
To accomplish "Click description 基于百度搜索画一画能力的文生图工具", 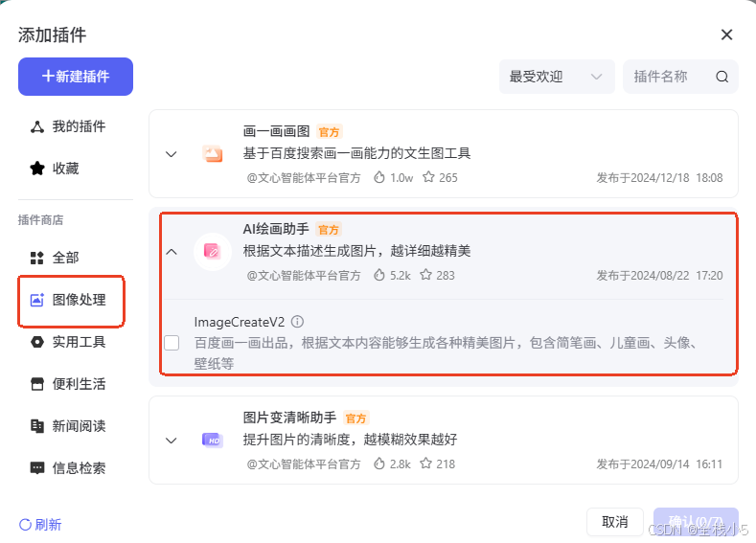I will pyautogui.click(x=356, y=153).
